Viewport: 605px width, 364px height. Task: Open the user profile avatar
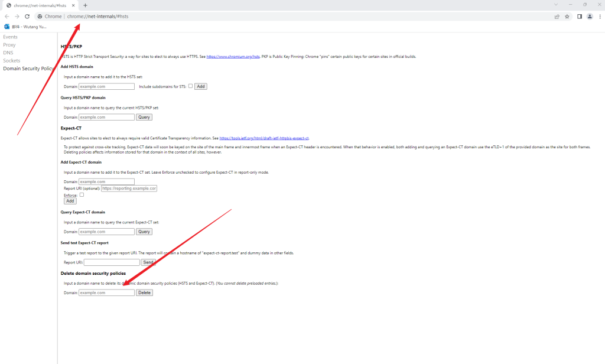coord(590,17)
